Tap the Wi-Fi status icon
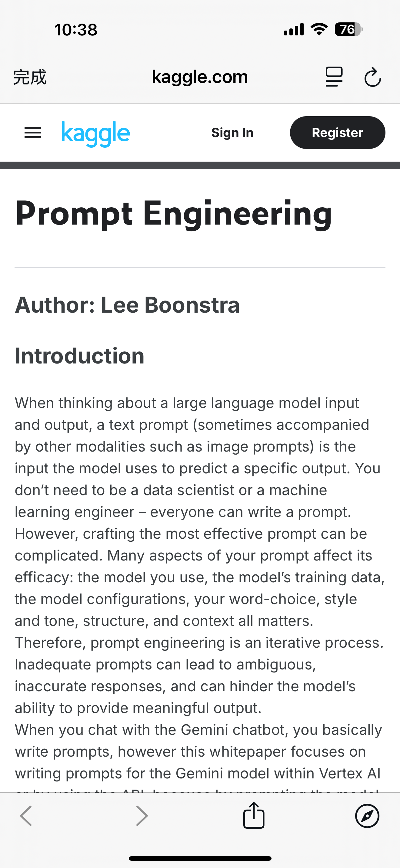Viewport: 400px width, 868px height. [x=319, y=29]
